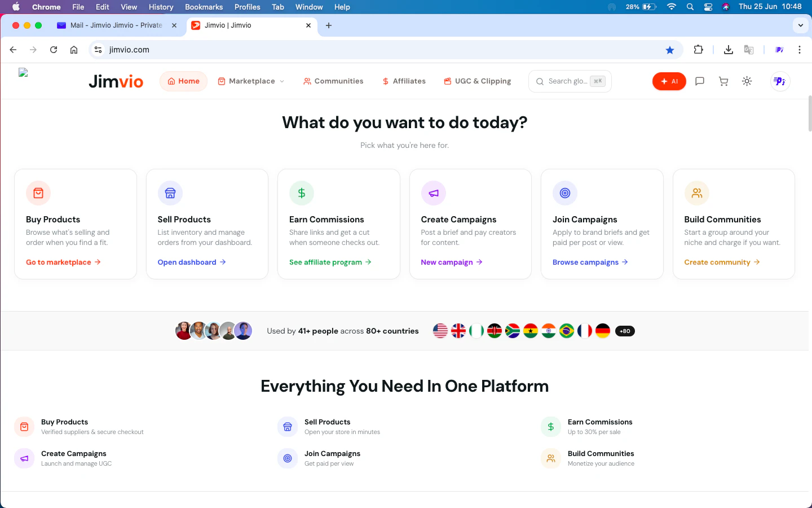Viewport: 812px width, 508px height.
Task: Open Chrome extensions puzzle icon
Action: [699, 50]
